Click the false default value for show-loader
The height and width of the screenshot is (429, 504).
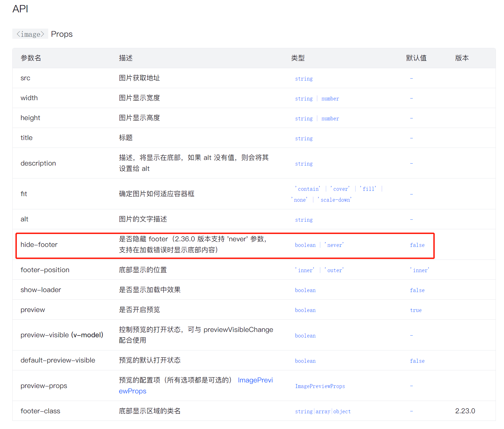tap(417, 290)
